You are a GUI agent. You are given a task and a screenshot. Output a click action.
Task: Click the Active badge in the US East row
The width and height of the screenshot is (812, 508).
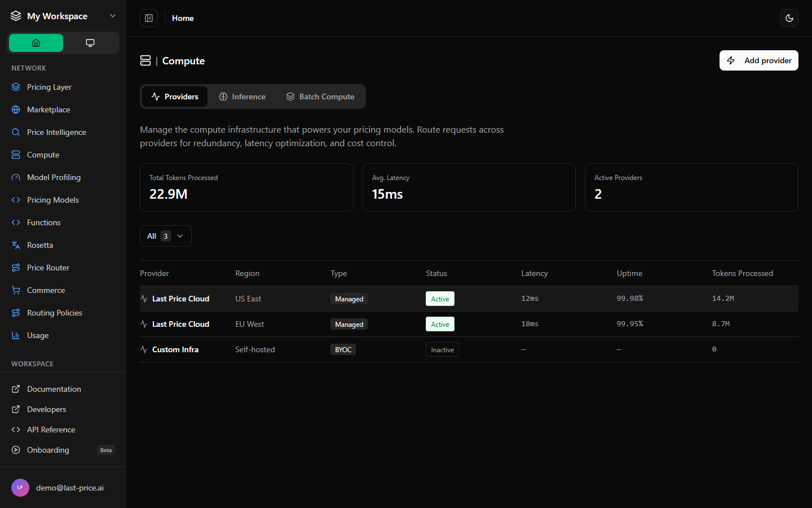click(x=440, y=299)
